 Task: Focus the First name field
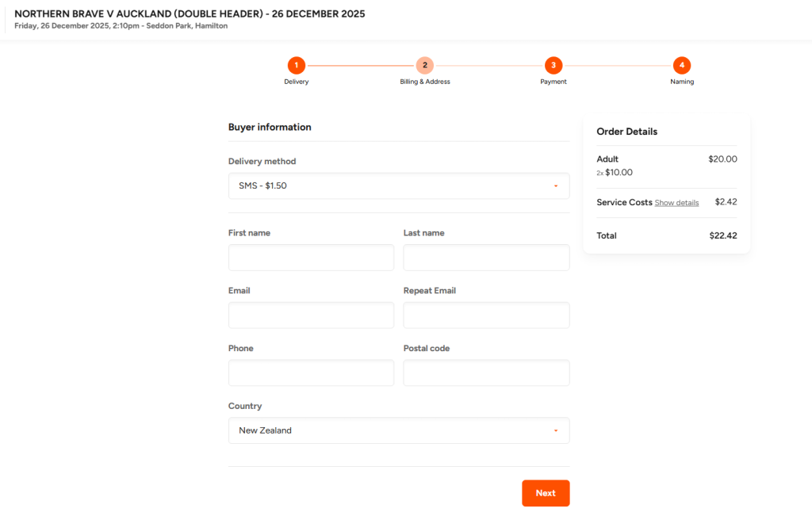tap(311, 258)
